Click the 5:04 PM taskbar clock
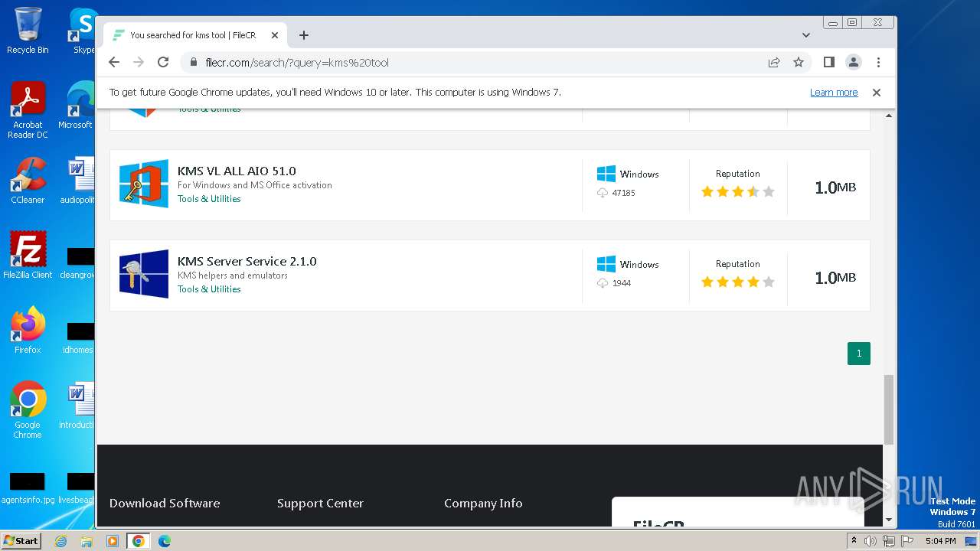The image size is (980, 551). [x=940, y=541]
